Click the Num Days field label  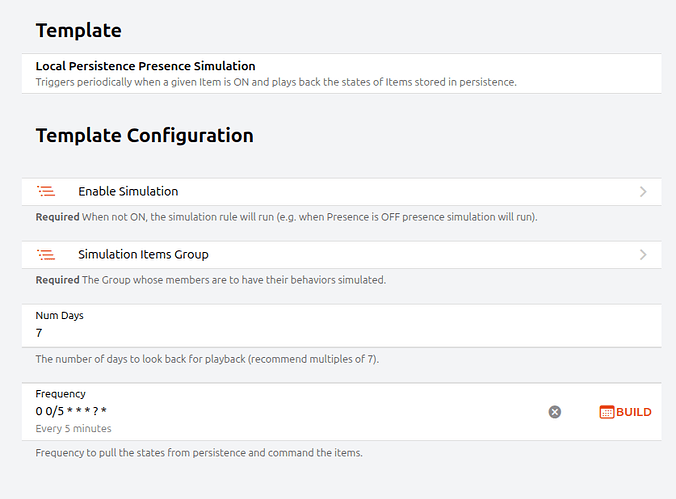[x=59, y=315]
